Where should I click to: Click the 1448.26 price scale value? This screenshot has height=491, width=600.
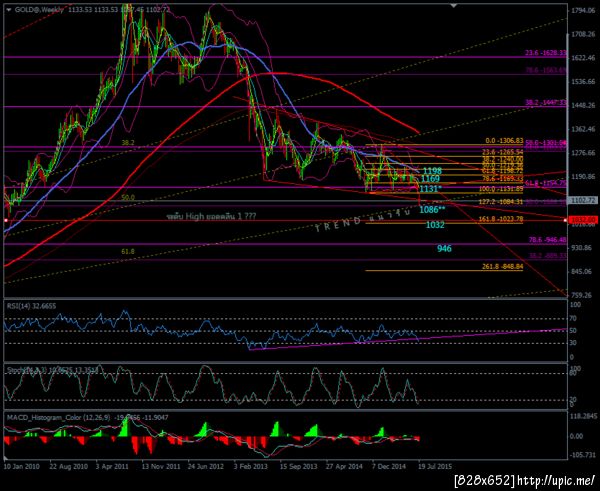coord(583,106)
